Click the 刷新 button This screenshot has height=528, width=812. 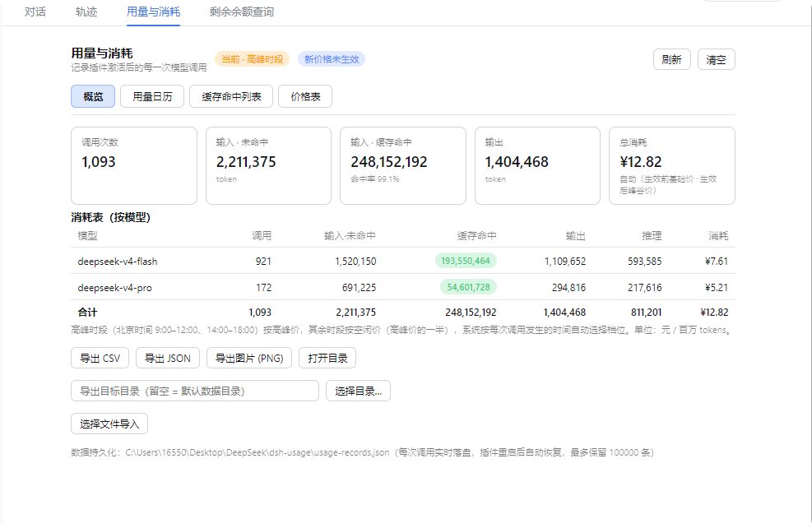point(671,59)
